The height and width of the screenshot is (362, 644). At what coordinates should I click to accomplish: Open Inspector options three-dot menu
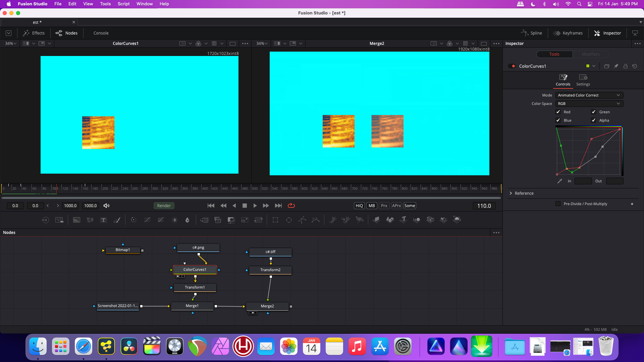(x=637, y=44)
